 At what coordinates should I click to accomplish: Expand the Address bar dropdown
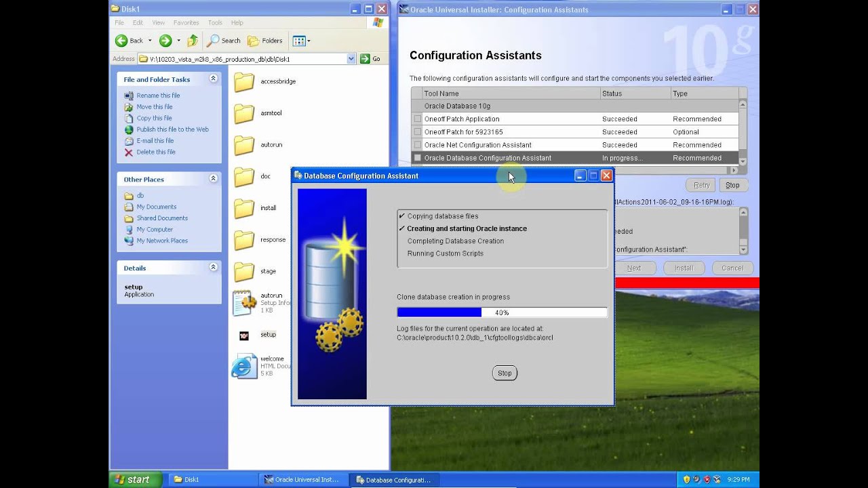tap(351, 59)
